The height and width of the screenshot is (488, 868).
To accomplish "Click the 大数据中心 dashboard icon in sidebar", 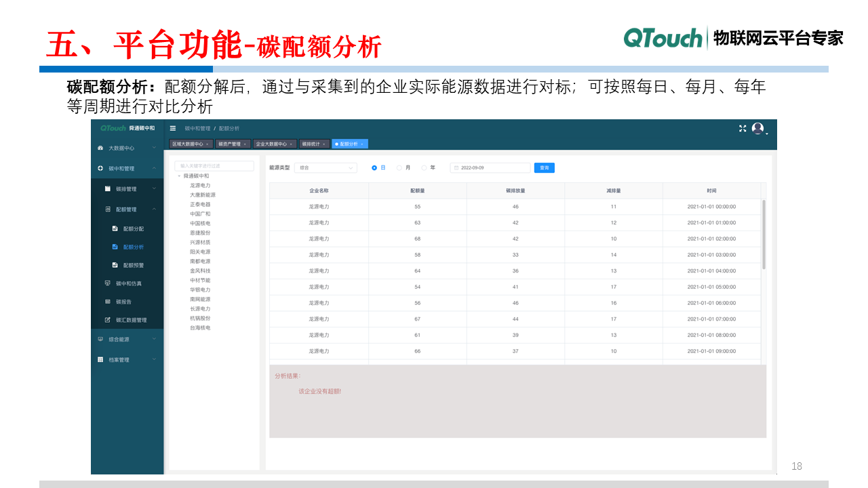I will 100,148.
